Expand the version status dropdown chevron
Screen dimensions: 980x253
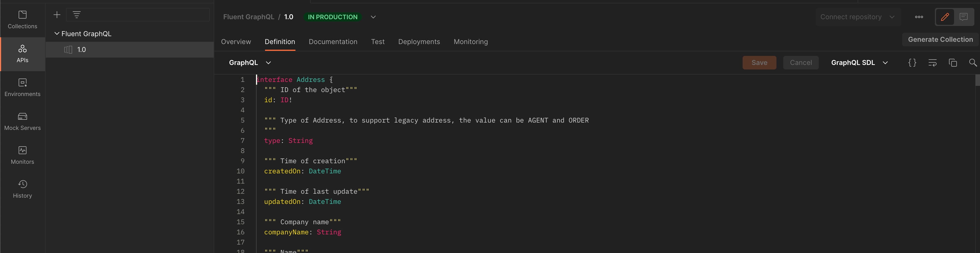[x=373, y=17]
